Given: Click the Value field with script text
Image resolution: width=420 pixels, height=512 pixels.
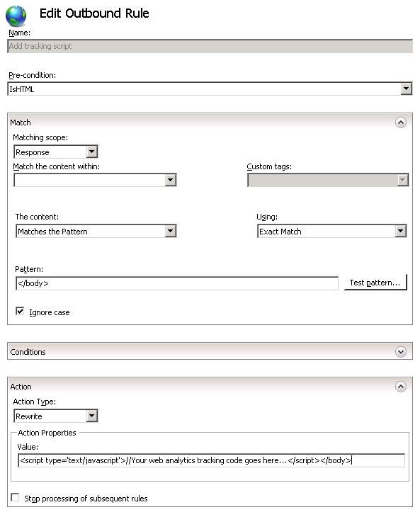Looking at the screenshot, I should (x=211, y=460).
